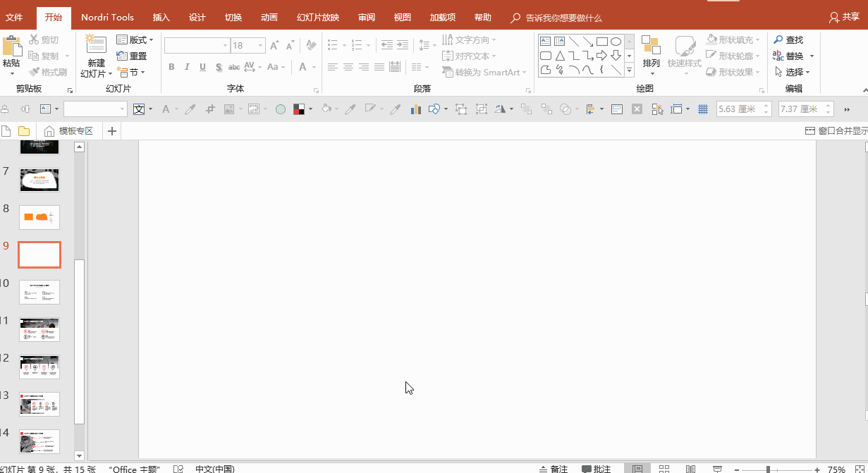The width and height of the screenshot is (868, 473).
Task: Select slide 10 thumbnail in the slide panel
Action: 39,292
